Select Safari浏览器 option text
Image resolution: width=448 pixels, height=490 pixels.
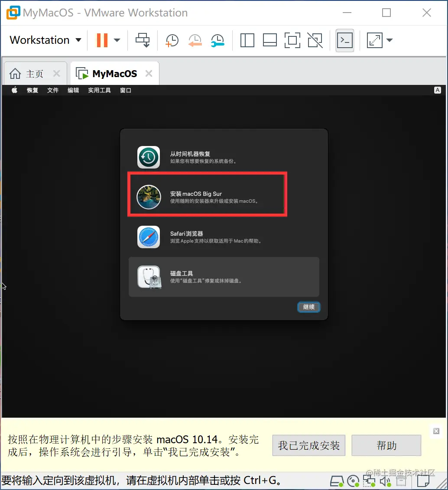186,234
